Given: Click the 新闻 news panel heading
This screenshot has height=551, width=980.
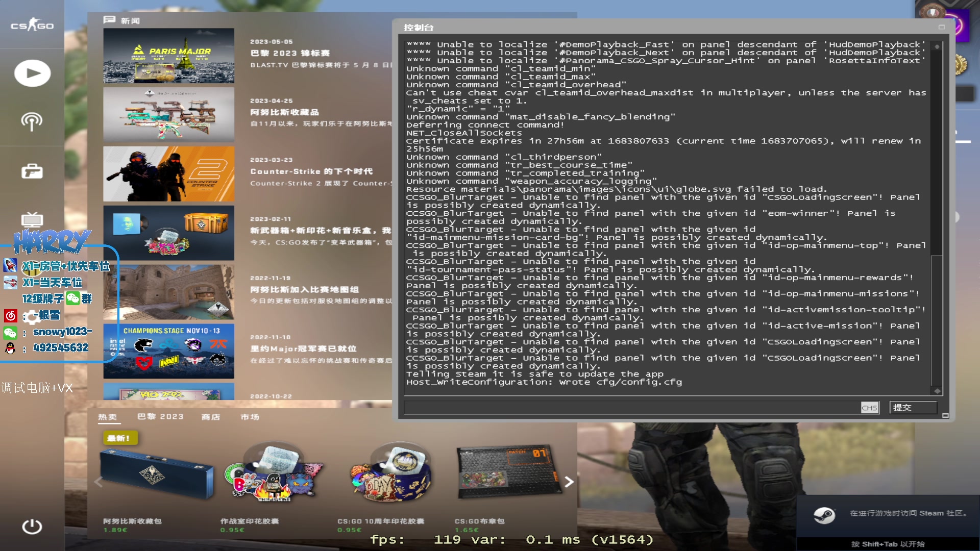Looking at the screenshot, I should (x=130, y=21).
